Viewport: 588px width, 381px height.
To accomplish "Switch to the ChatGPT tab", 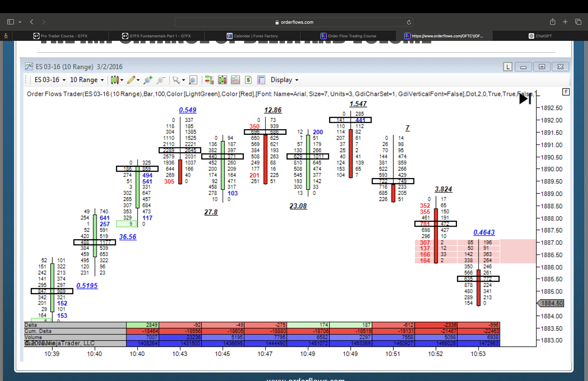I will [x=540, y=36].
